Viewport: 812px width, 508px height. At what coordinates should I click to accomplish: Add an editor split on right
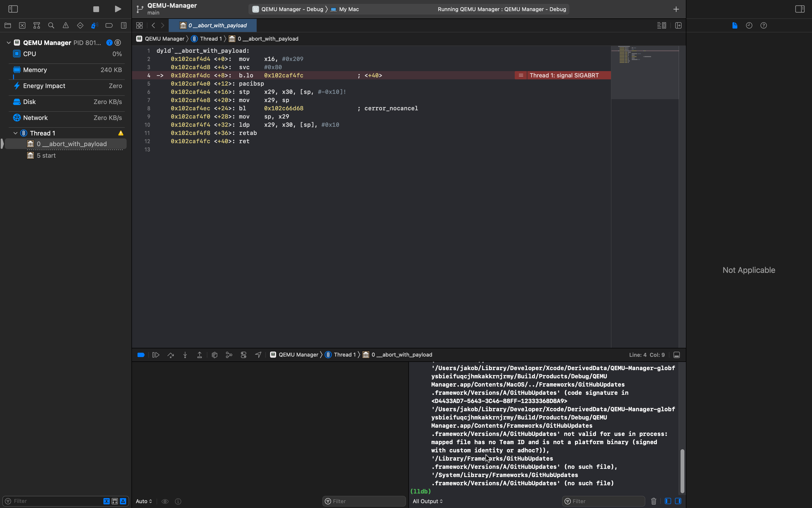pos(678,26)
